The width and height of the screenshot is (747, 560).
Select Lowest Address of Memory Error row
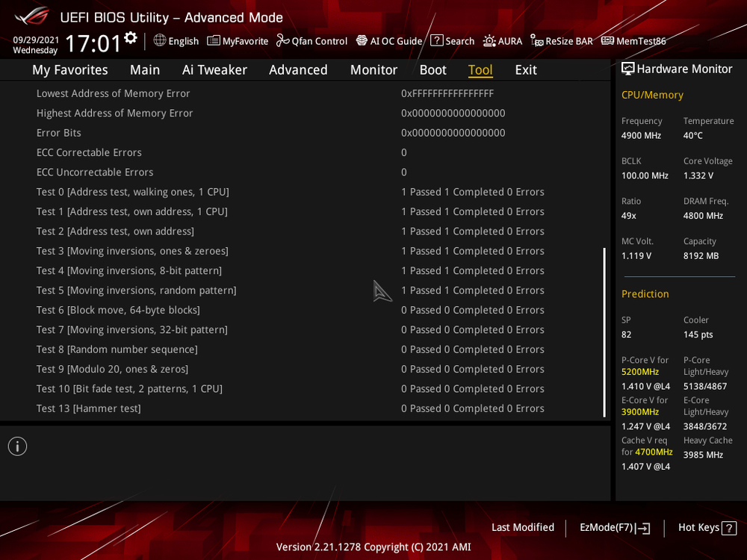(x=303, y=93)
